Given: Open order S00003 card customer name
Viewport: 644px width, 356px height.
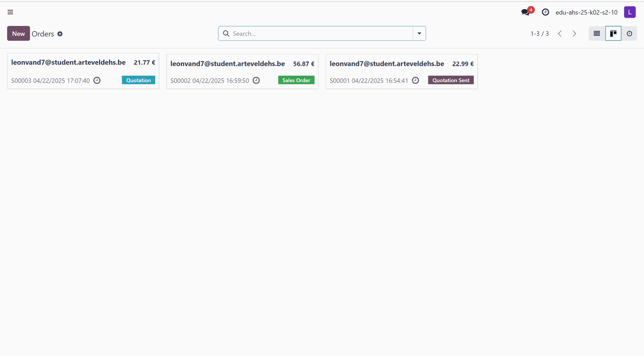Looking at the screenshot, I should [x=68, y=62].
